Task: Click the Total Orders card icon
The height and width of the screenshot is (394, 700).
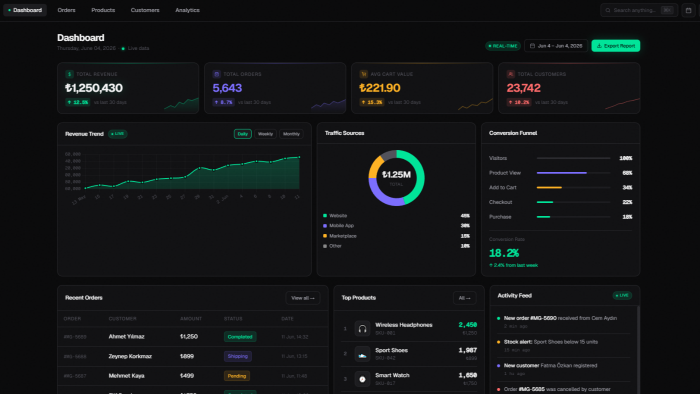Action: pos(217,74)
